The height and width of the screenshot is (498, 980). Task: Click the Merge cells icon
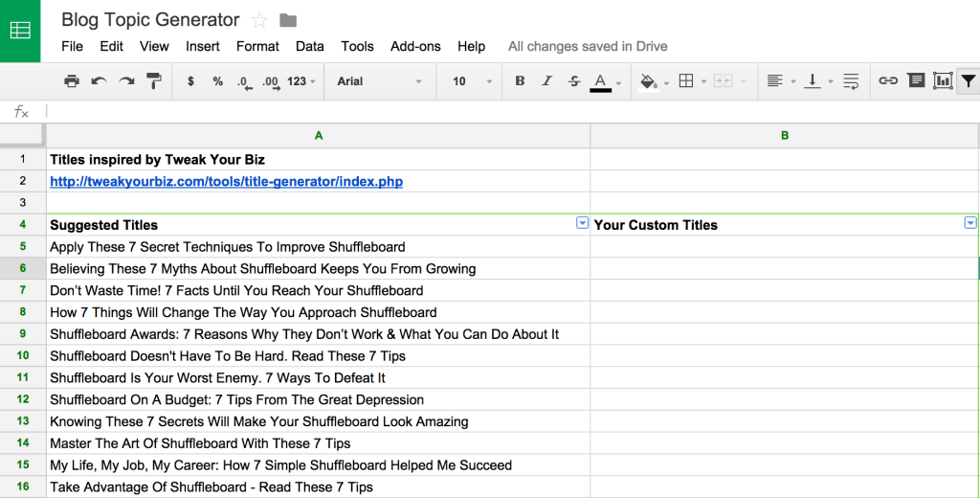point(723,80)
